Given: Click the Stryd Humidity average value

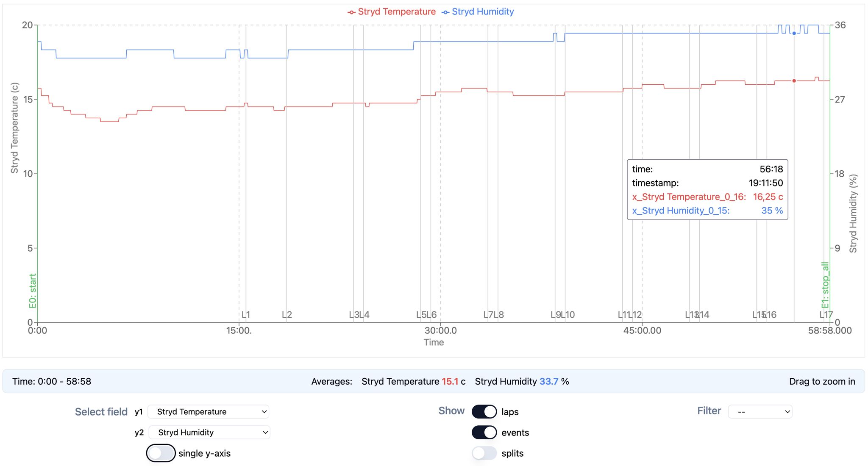Looking at the screenshot, I should pos(548,381).
